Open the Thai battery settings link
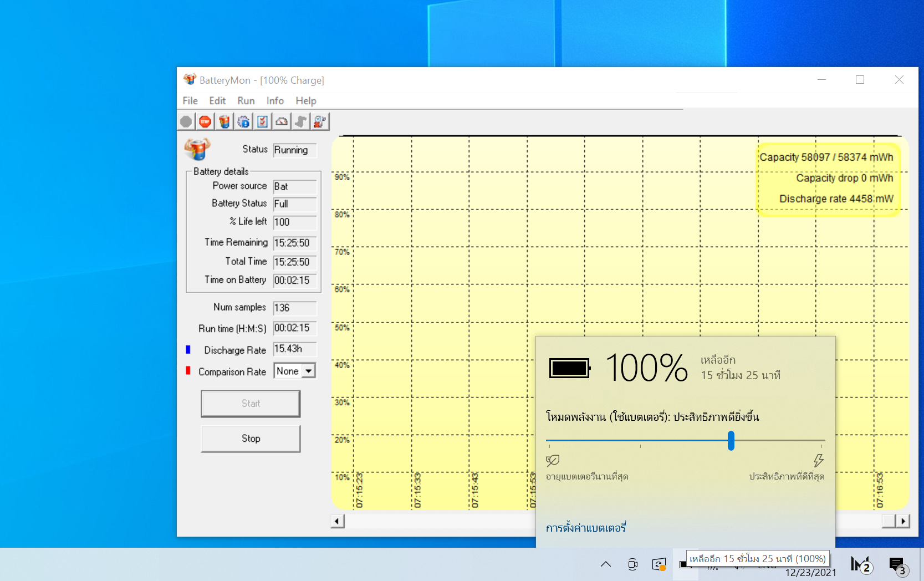The width and height of the screenshot is (924, 581). pyautogui.click(x=585, y=528)
